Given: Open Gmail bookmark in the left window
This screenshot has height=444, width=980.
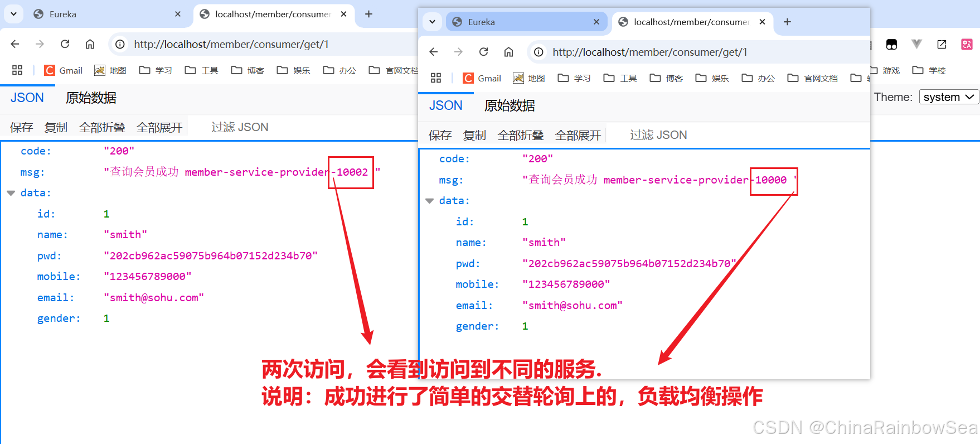Looking at the screenshot, I should click(64, 70).
